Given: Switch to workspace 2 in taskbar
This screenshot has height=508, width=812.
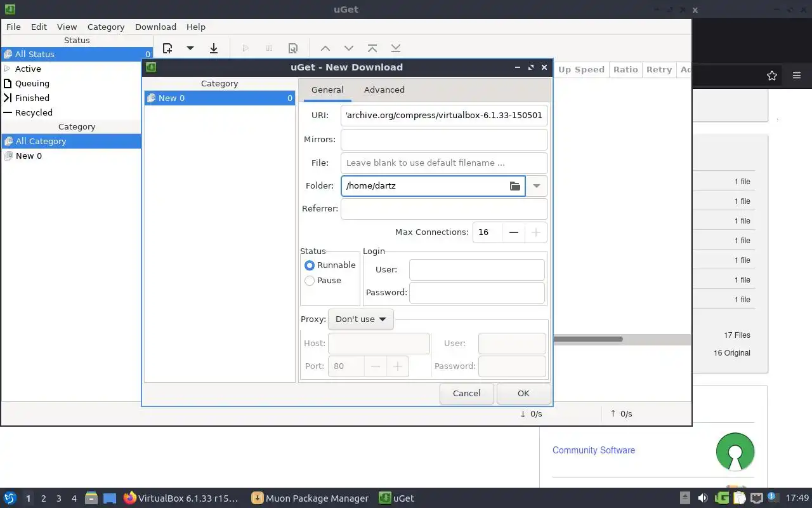Looking at the screenshot, I should 43,498.
